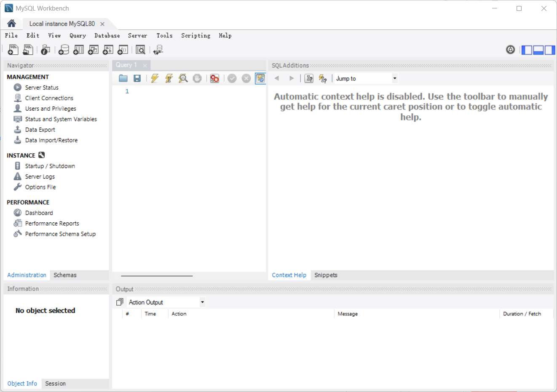Go to the home screen tab
Image resolution: width=557 pixels, height=392 pixels.
(x=11, y=24)
